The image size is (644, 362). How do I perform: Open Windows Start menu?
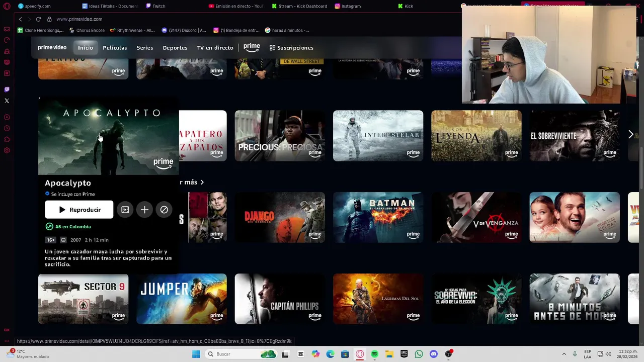pyautogui.click(x=196, y=354)
